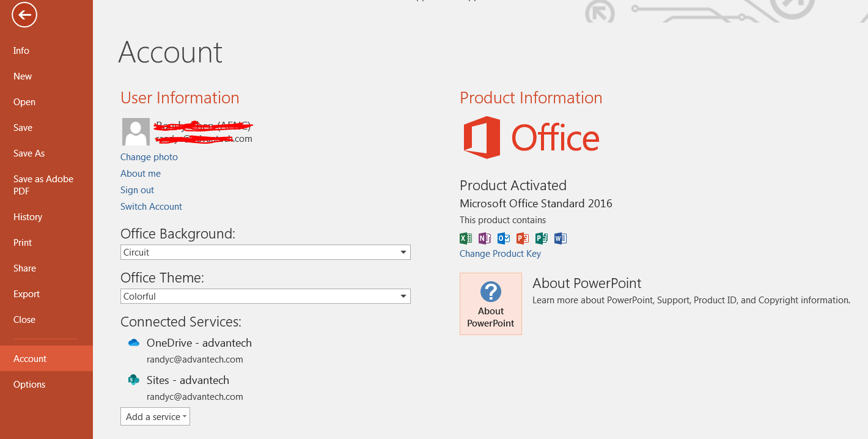
Task: Open the Info tab
Action: 46,51
